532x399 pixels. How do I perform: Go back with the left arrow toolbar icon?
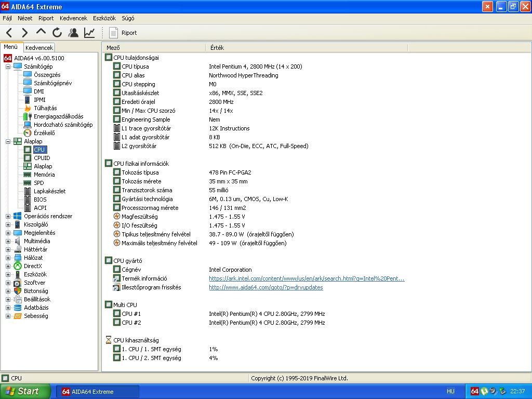coord(9,33)
